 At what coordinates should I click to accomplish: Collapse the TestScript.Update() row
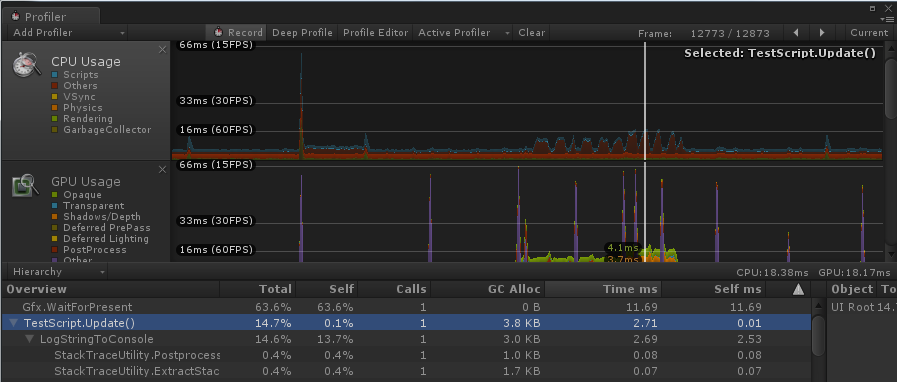pyautogui.click(x=14, y=323)
